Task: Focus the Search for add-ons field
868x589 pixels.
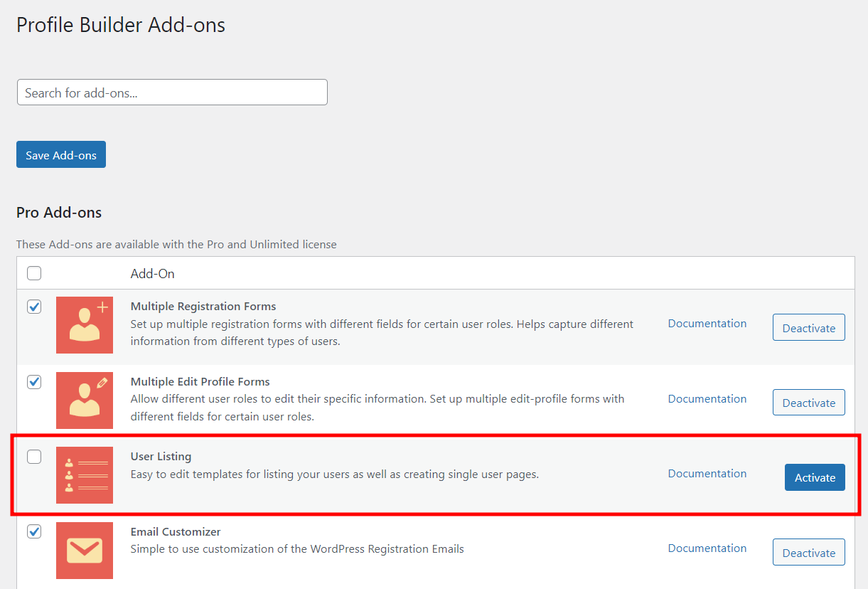Action: pyautogui.click(x=172, y=92)
